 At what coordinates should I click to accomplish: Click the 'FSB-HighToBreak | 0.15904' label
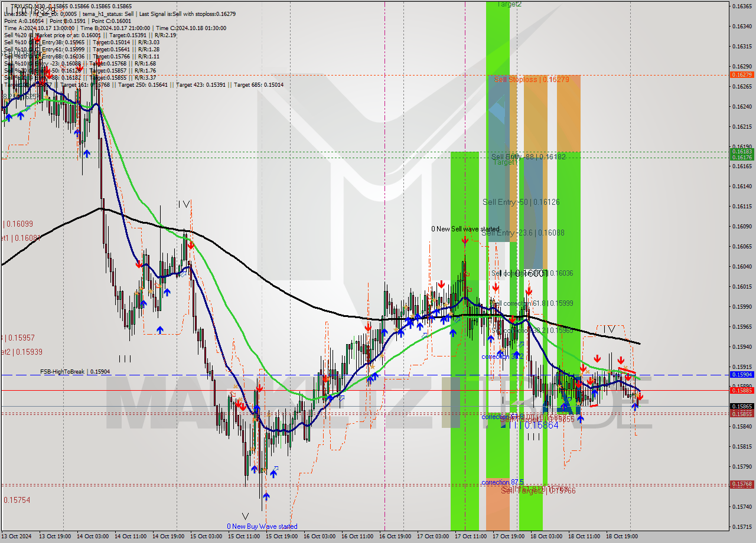pos(75,372)
